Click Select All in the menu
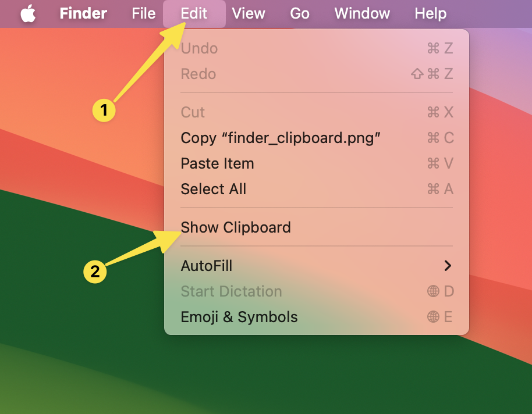This screenshot has height=414, width=532. [x=213, y=189]
